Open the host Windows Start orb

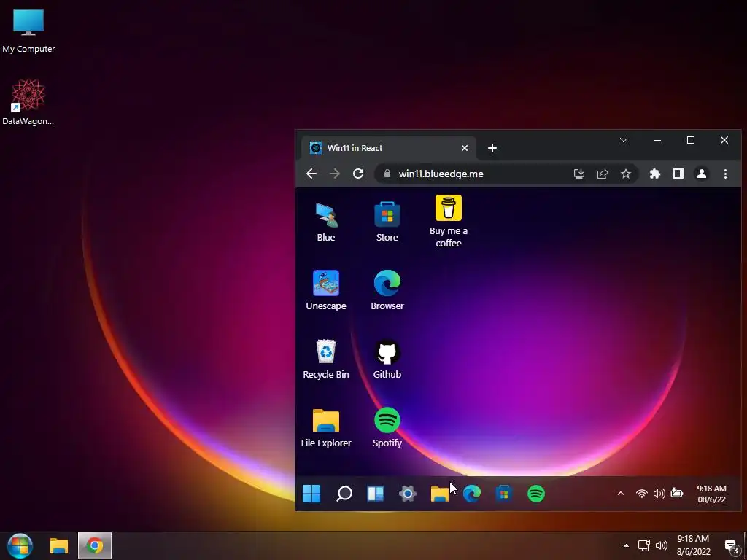[20, 545]
